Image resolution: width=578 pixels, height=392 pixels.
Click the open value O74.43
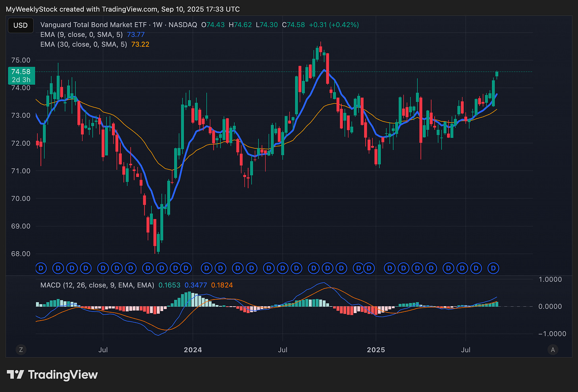tap(213, 25)
